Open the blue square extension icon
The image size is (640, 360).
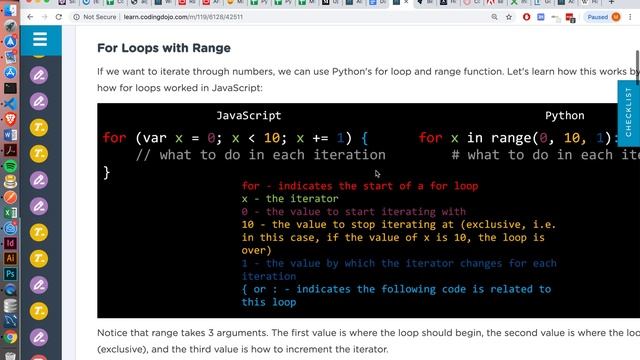pyautogui.click(x=541, y=17)
